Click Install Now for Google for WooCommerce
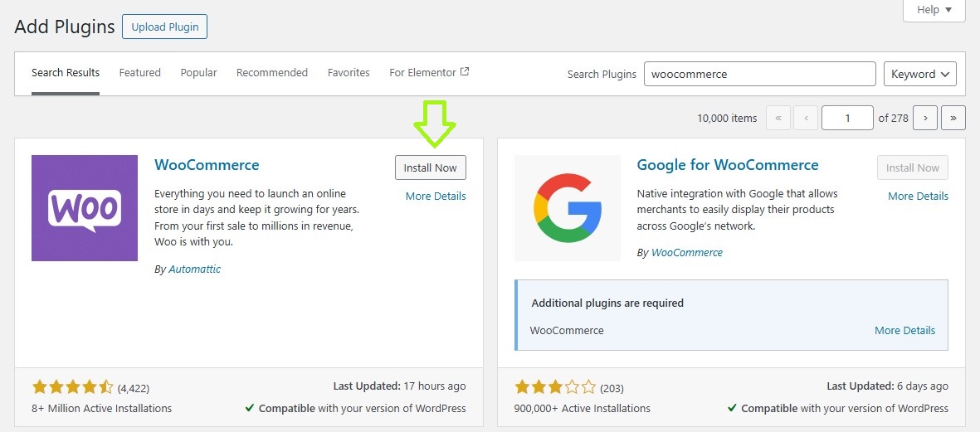This screenshot has width=980, height=432. pos(913,167)
